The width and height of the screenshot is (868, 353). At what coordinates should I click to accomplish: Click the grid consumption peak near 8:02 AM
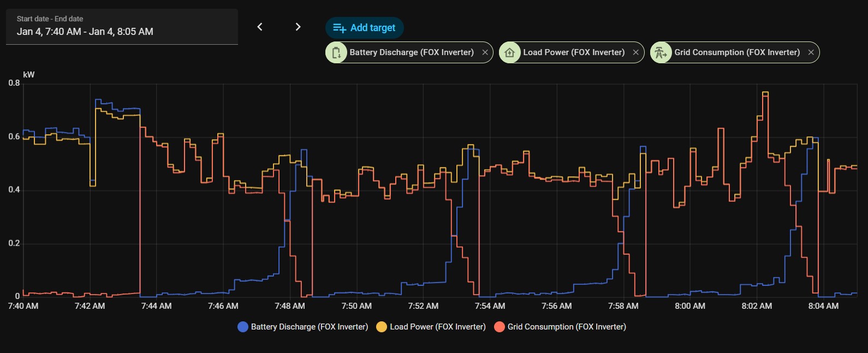(x=765, y=93)
